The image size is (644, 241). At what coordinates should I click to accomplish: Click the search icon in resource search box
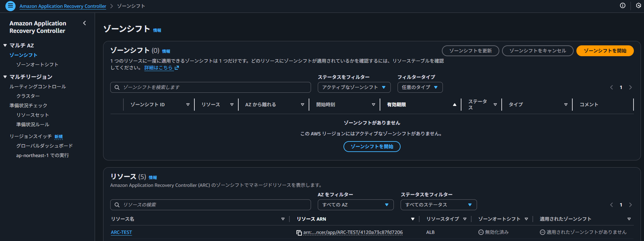pyautogui.click(x=117, y=205)
